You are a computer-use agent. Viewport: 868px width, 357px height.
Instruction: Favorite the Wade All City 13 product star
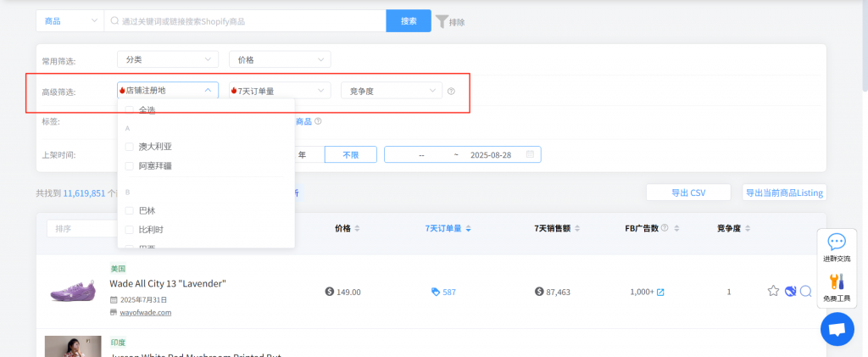coord(773,291)
